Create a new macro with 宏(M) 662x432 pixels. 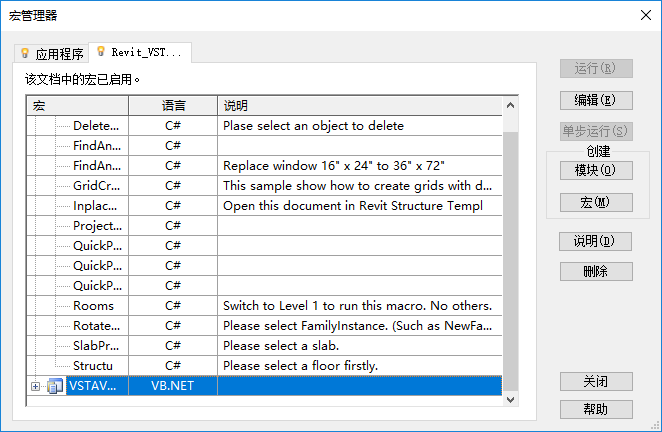coord(596,202)
